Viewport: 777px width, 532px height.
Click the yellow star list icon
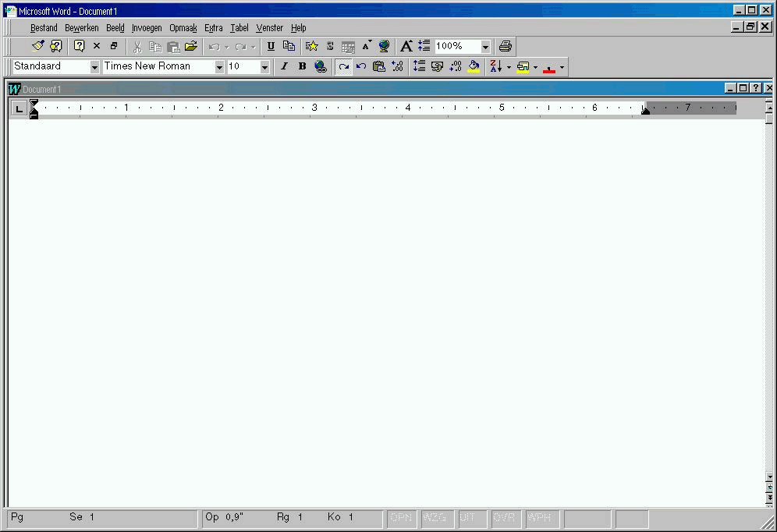[x=312, y=47]
